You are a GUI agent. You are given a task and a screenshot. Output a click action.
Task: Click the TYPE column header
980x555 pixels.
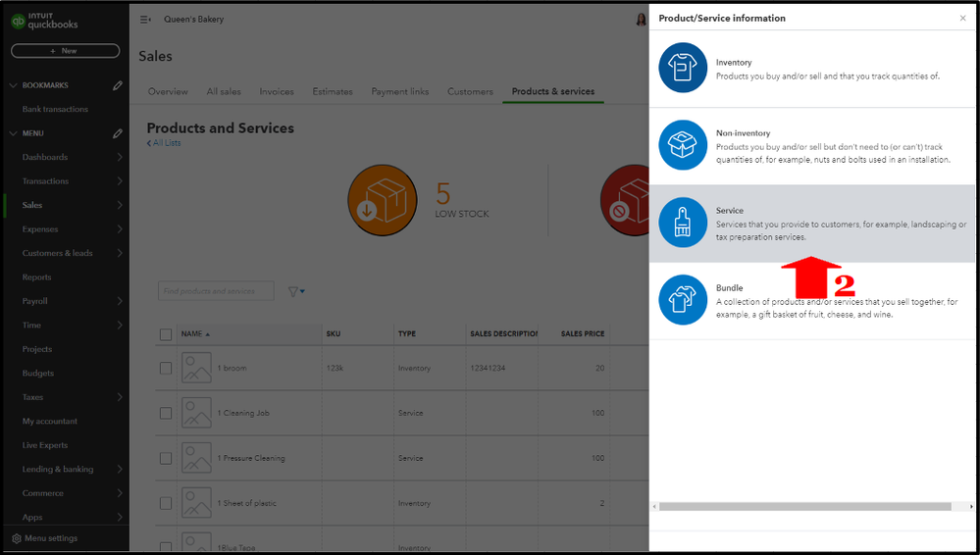[407, 334]
